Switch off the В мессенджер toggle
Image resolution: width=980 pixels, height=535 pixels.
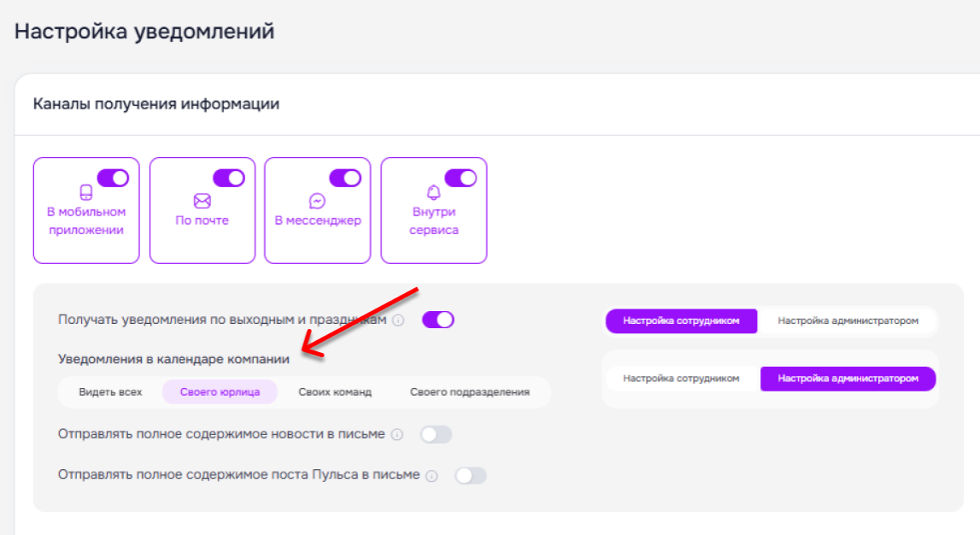(345, 178)
